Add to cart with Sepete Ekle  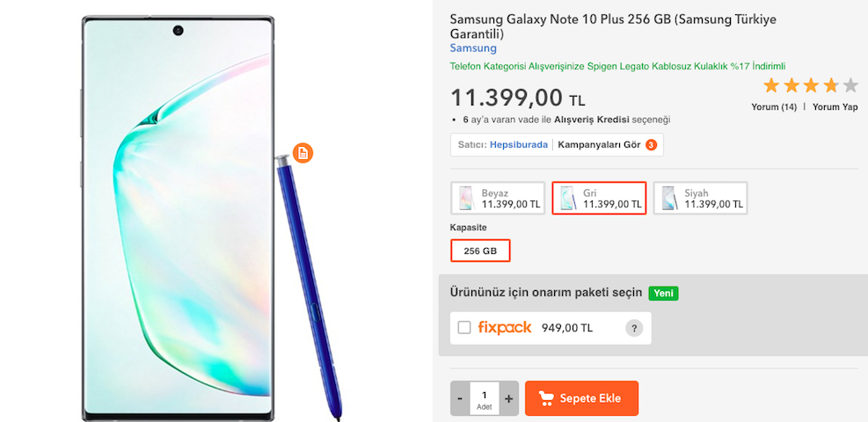(581, 398)
